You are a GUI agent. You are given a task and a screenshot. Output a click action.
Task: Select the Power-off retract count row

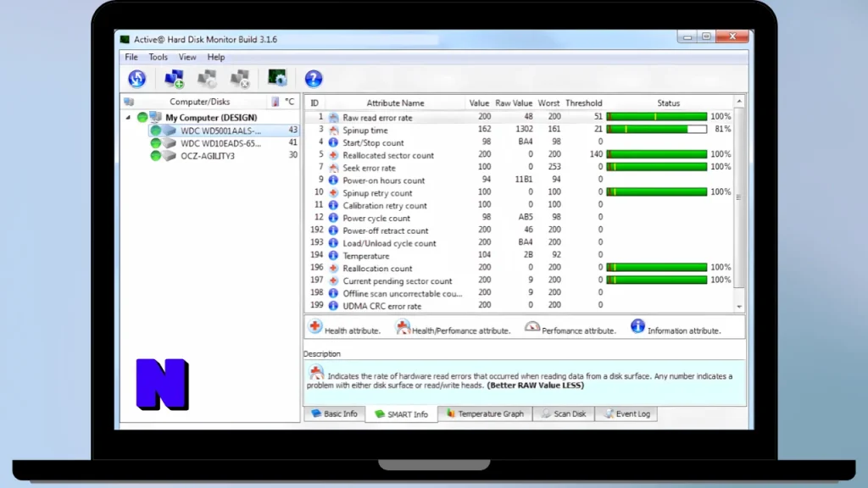(x=520, y=230)
